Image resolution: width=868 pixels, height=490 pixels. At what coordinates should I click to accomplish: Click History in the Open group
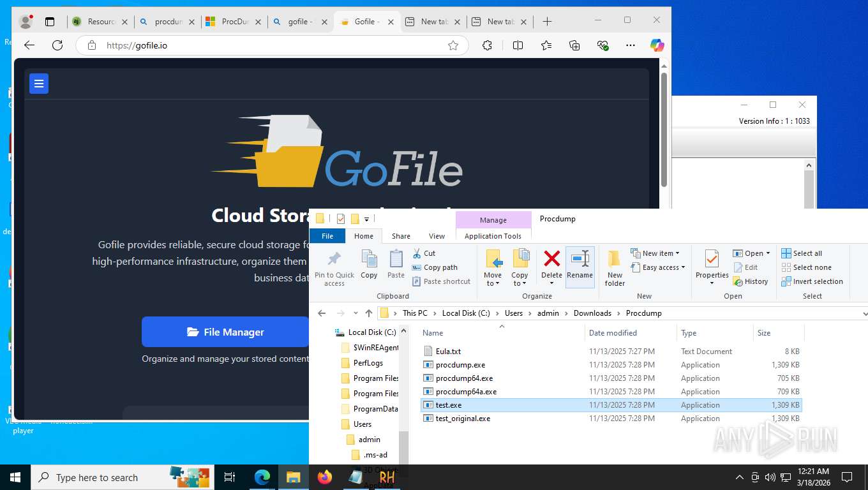point(751,281)
